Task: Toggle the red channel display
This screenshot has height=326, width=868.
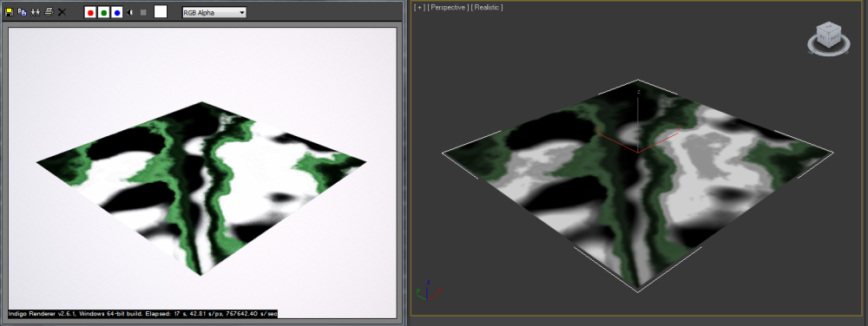Action: (x=90, y=12)
